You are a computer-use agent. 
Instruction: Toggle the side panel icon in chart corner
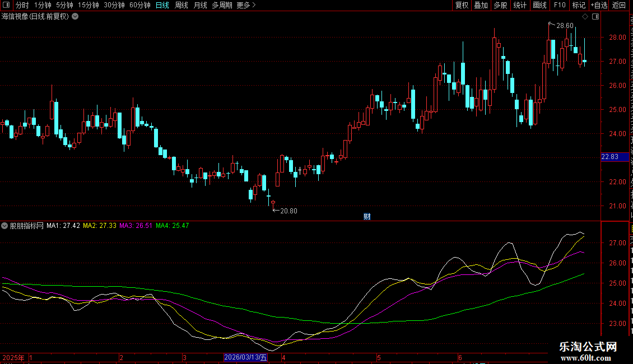click(x=595, y=17)
